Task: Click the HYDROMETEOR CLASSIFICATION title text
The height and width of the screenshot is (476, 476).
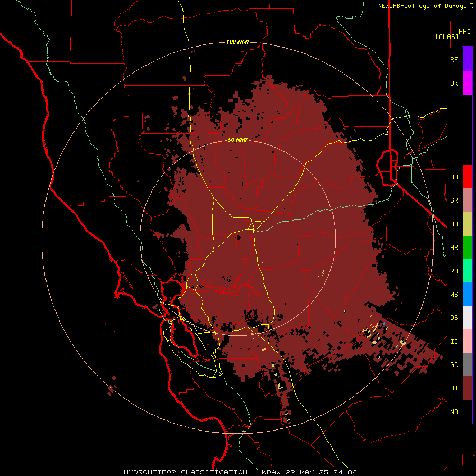Action: click(x=186, y=472)
